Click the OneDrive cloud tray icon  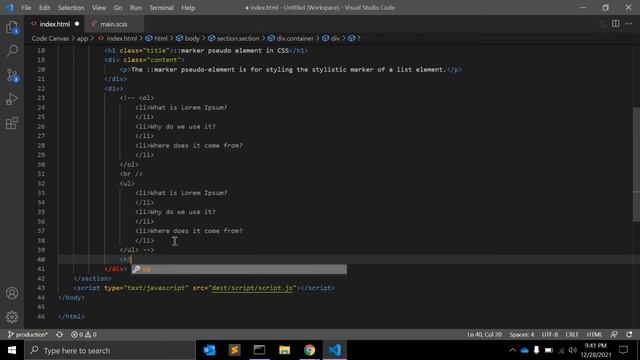pyautogui.click(x=524, y=350)
